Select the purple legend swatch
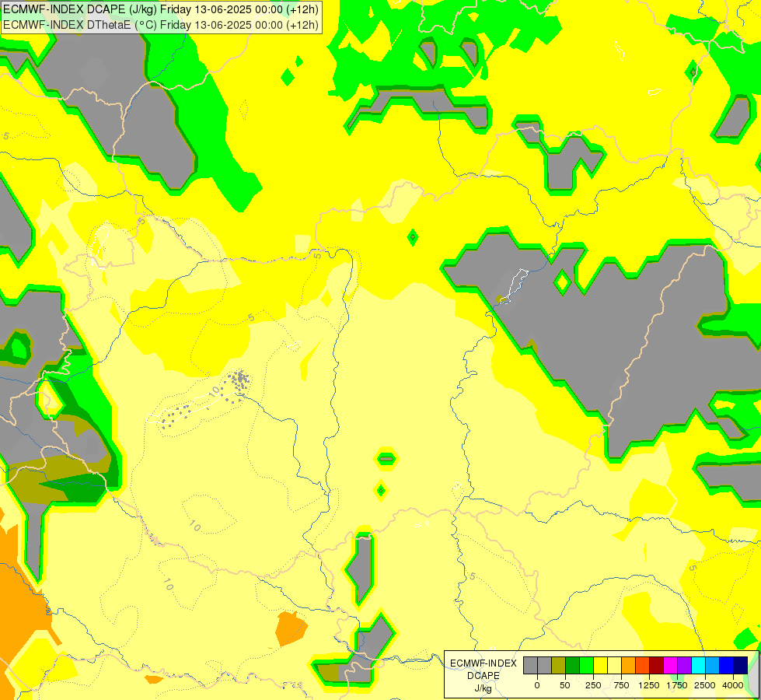This screenshot has width=761, height=700. pos(684,666)
